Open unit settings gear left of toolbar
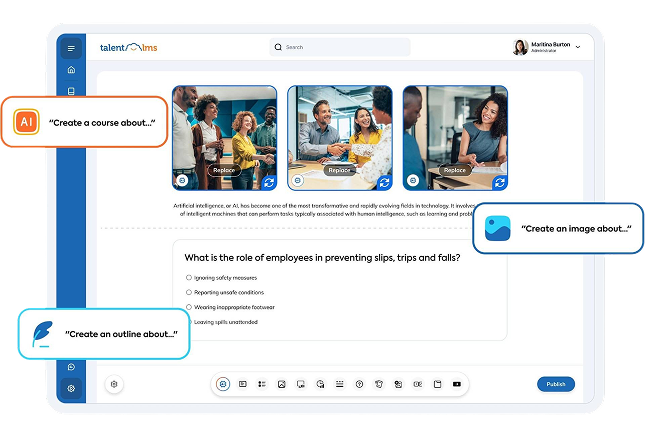Screen dimensions: 645x437 [x=115, y=384]
